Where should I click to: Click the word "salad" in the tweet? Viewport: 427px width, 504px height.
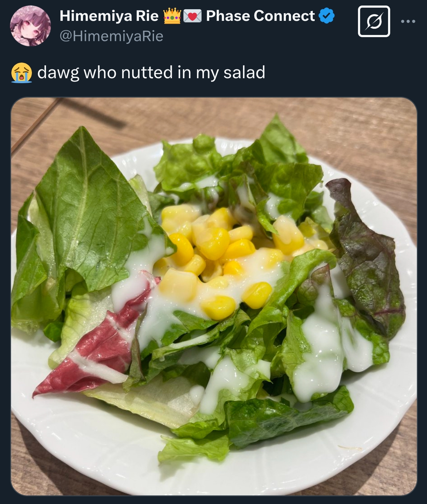point(244,73)
